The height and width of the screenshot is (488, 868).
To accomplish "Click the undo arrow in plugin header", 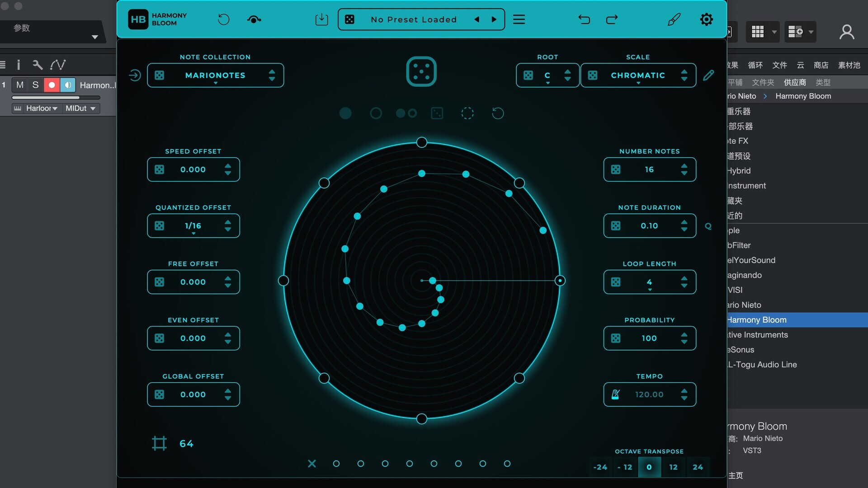I will [x=584, y=19].
